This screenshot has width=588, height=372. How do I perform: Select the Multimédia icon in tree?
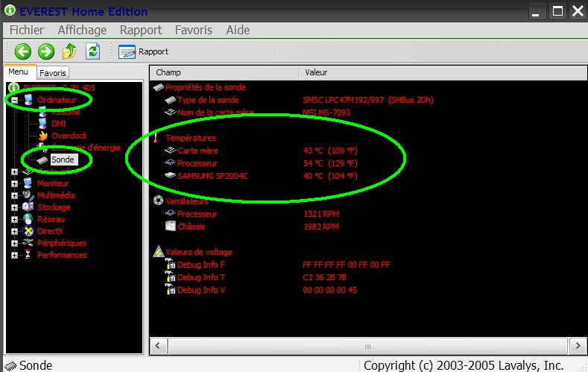point(28,195)
